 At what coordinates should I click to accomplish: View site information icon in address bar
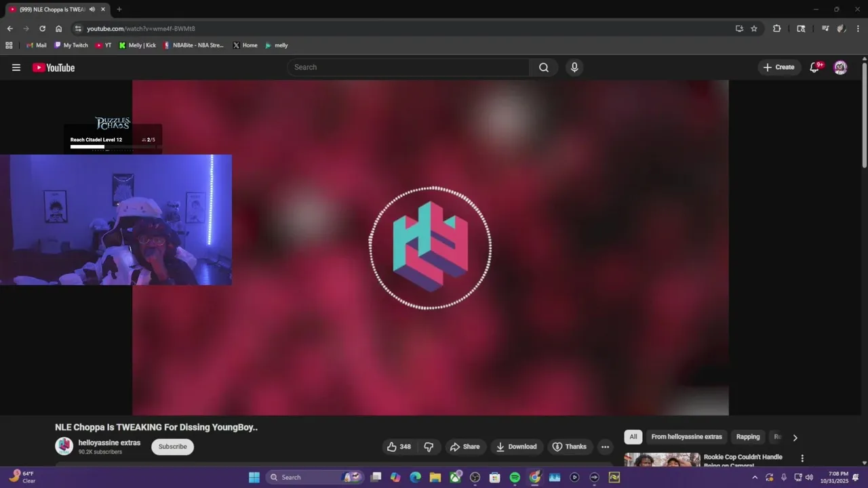pos(78,28)
